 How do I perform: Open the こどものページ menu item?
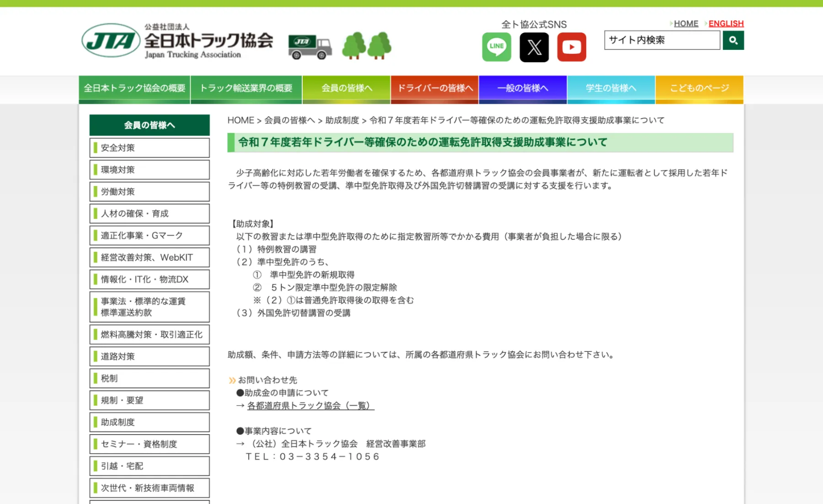[x=700, y=88]
